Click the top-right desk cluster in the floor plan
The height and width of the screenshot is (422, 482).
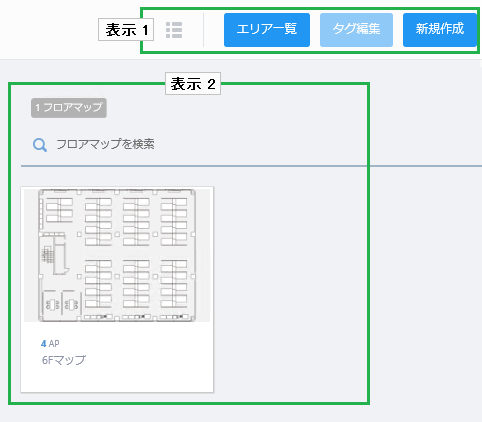[x=174, y=222]
